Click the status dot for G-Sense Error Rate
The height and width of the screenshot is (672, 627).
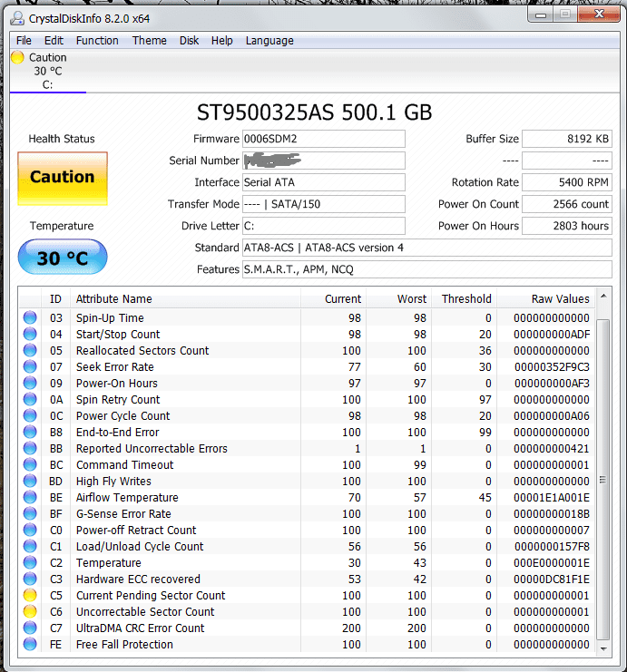[x=30, y=513]
